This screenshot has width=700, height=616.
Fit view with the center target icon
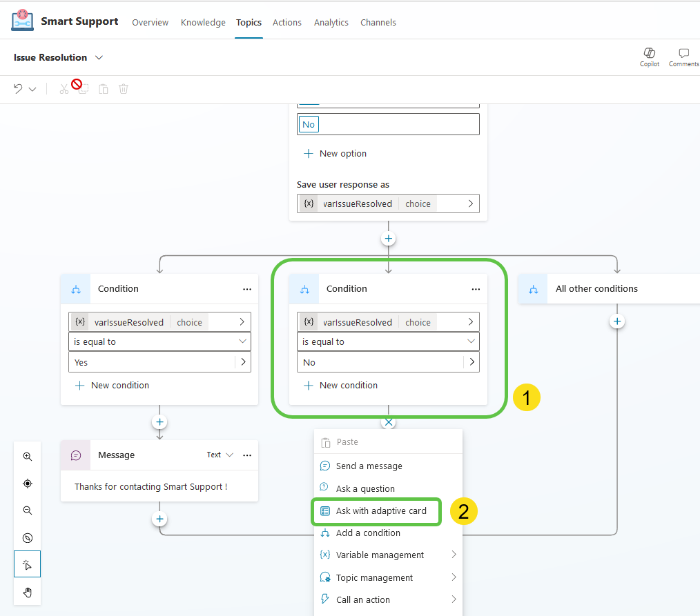[x=28, y=483]
